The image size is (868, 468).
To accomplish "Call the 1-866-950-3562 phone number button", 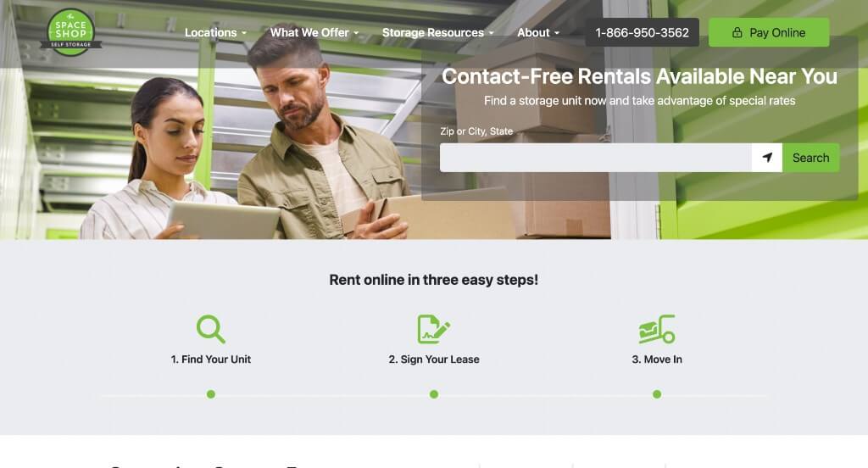I will click(643, 33).
